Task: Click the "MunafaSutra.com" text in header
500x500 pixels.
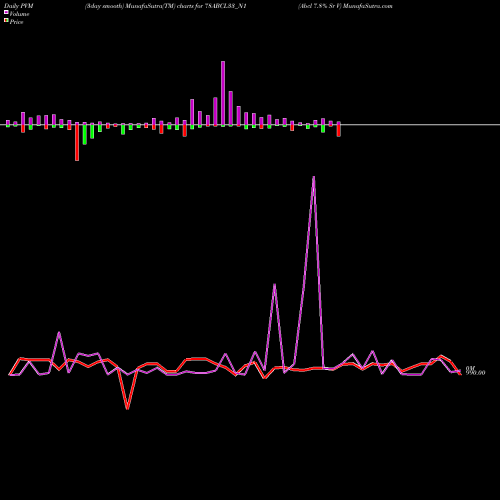Action: tap(367, 6)
